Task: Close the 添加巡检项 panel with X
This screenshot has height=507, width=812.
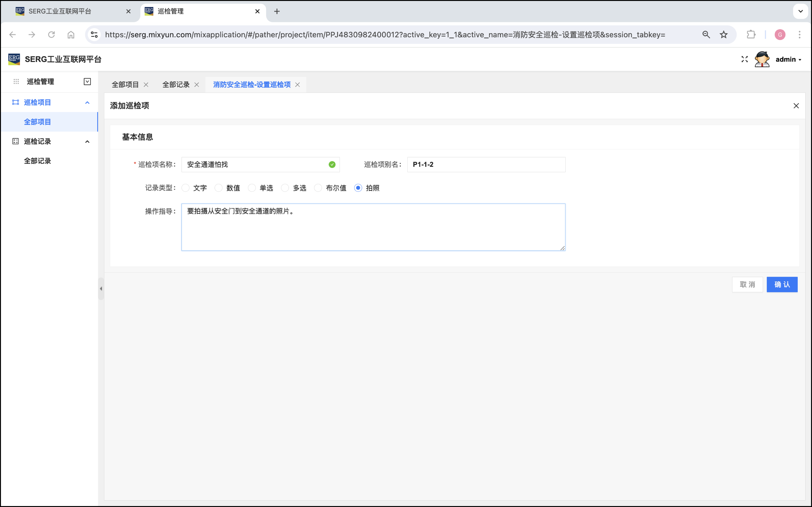Action: click(796, 106)
